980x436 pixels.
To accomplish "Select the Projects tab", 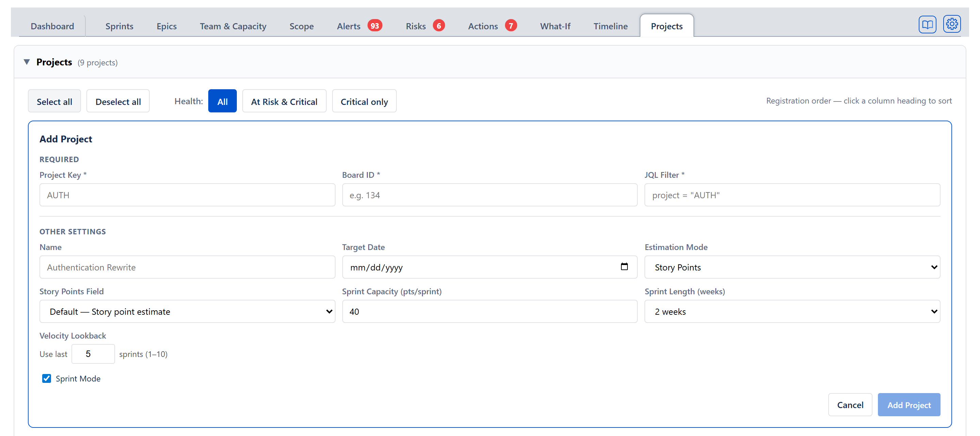I will point(667,26).
